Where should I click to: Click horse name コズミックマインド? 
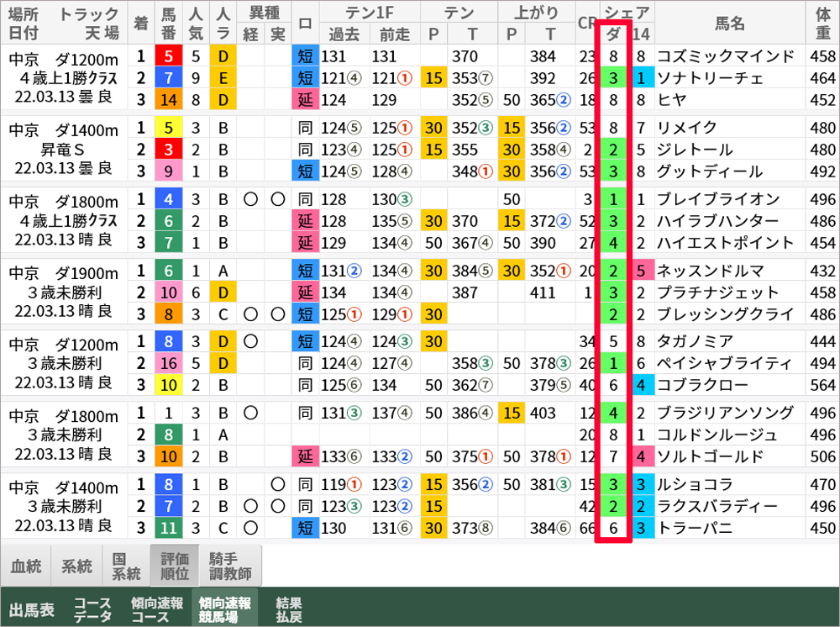[726, 56]
